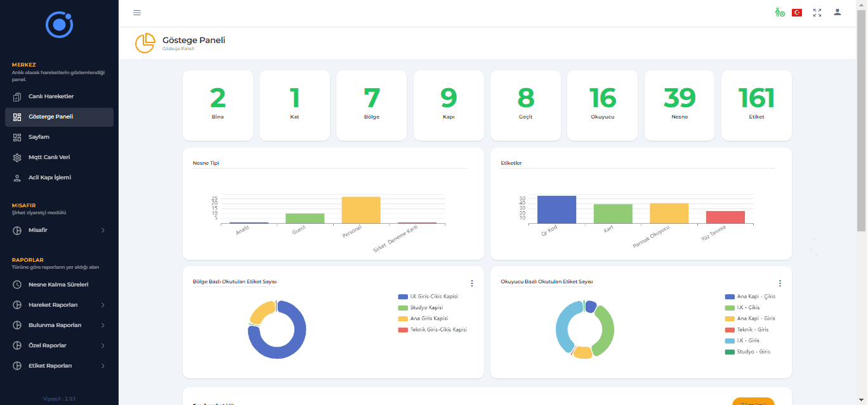This screenshot has height=405, width=868.
Task: Click the Özel Raporlar pie icon
Action: 17,345
